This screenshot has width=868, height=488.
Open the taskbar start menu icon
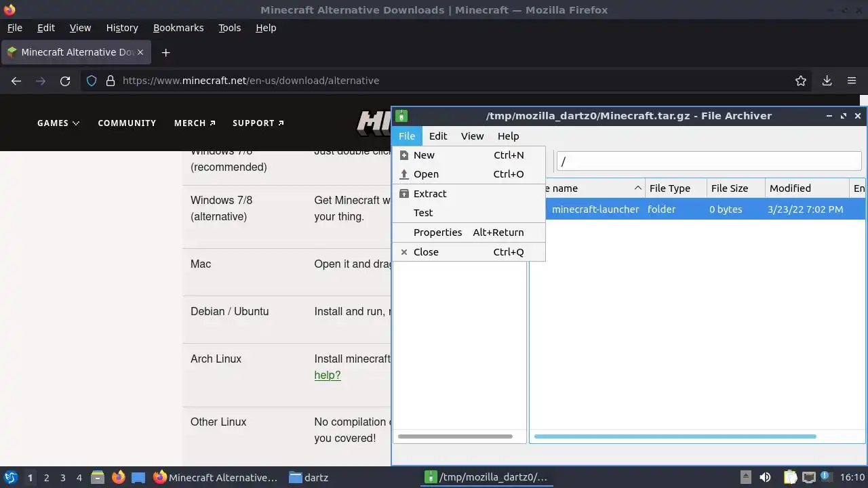[x=10, y=478]
